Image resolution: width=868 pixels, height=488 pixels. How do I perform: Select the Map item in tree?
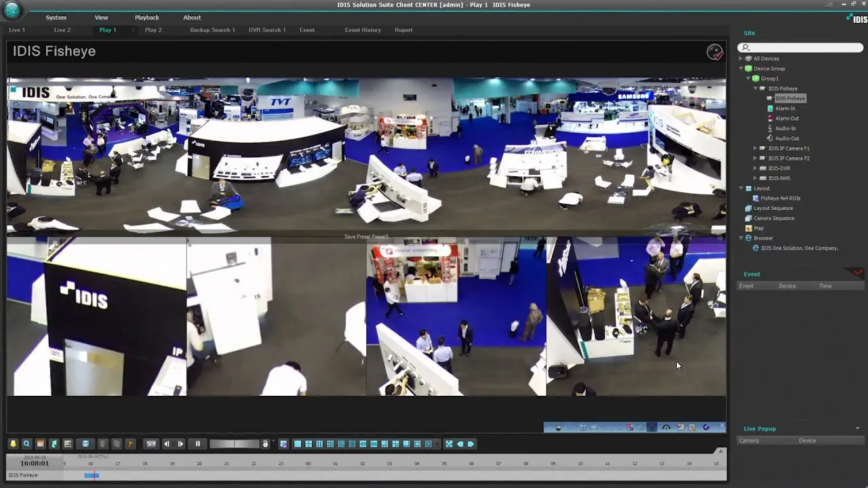click(758, 228)
